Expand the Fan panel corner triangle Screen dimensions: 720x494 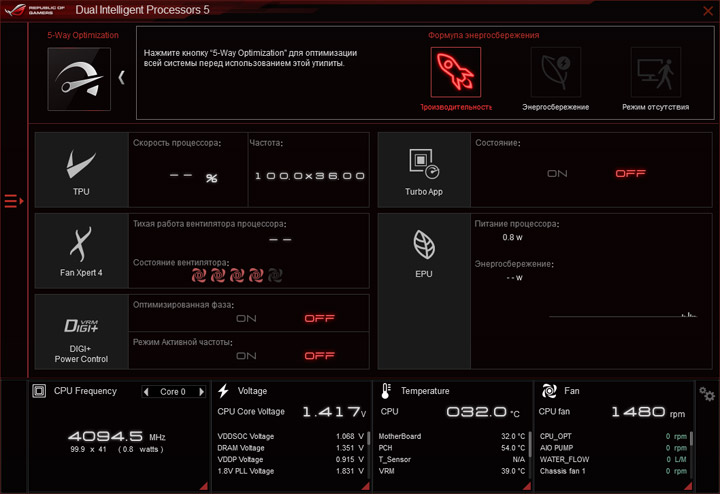pos(688,486)
